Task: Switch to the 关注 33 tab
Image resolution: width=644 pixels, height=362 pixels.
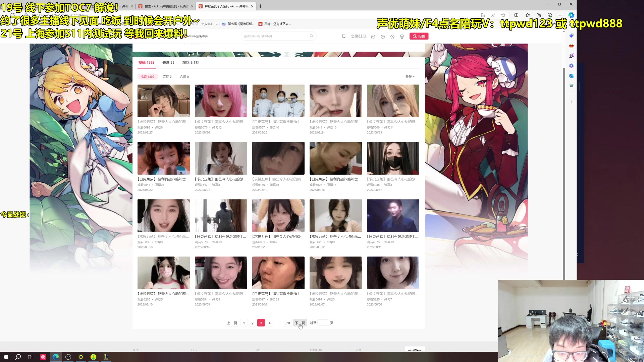Action: [x=168, y=63]
